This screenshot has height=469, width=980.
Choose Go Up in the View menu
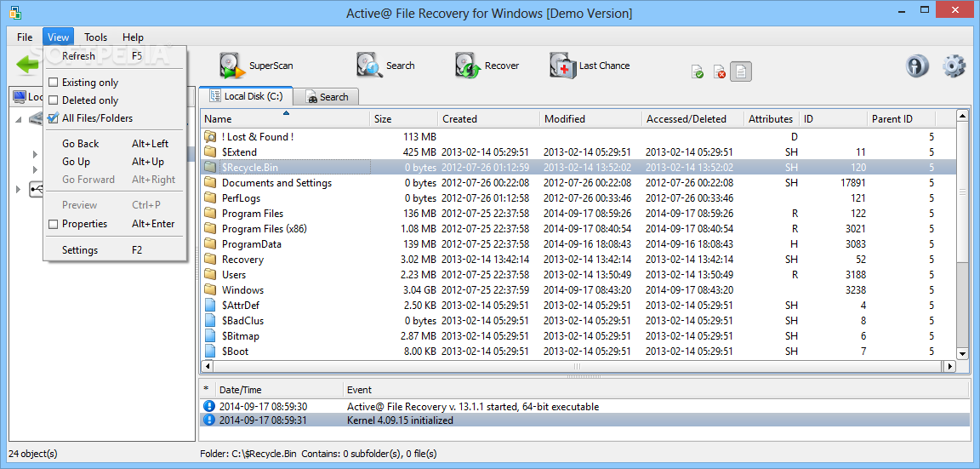point(115,162)
